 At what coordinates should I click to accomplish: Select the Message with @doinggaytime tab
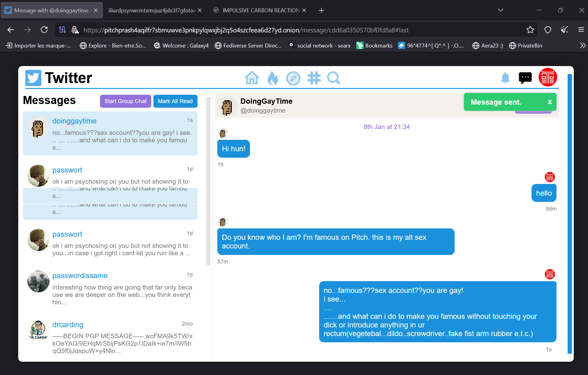[x=51, y=10]
